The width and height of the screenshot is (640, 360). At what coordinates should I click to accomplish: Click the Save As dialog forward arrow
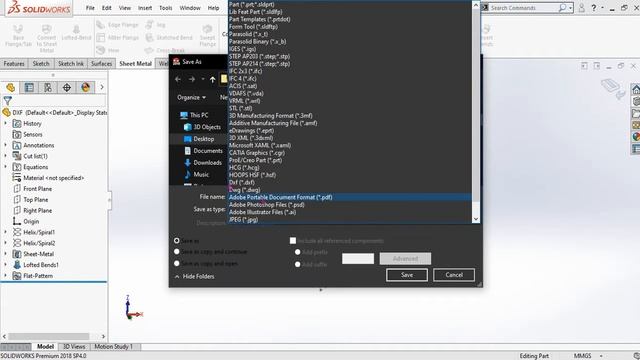(x=191, y=80)
